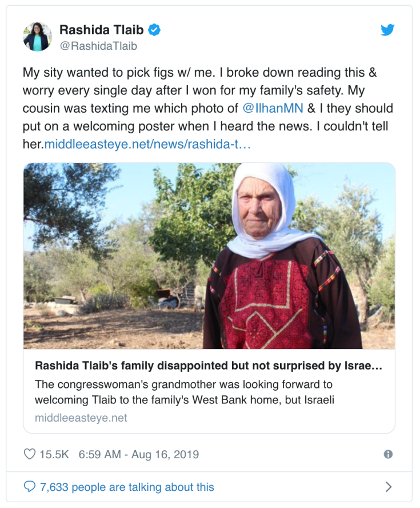Open Rashida Tlaib's profile avatar
The width and height of the screenshot is (420, 508).
click(37, 35)
